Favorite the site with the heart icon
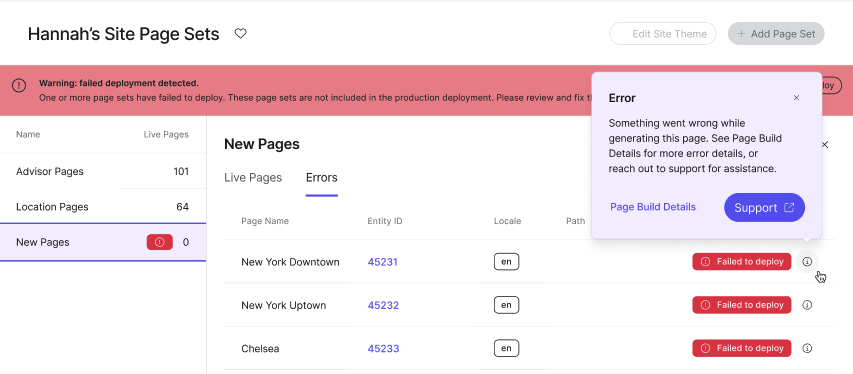The height and width of the screenshot is (374, 853). (240, 34)
